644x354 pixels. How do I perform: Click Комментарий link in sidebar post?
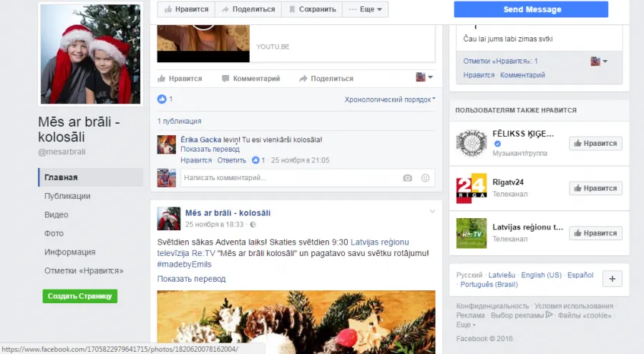(522, 75)
